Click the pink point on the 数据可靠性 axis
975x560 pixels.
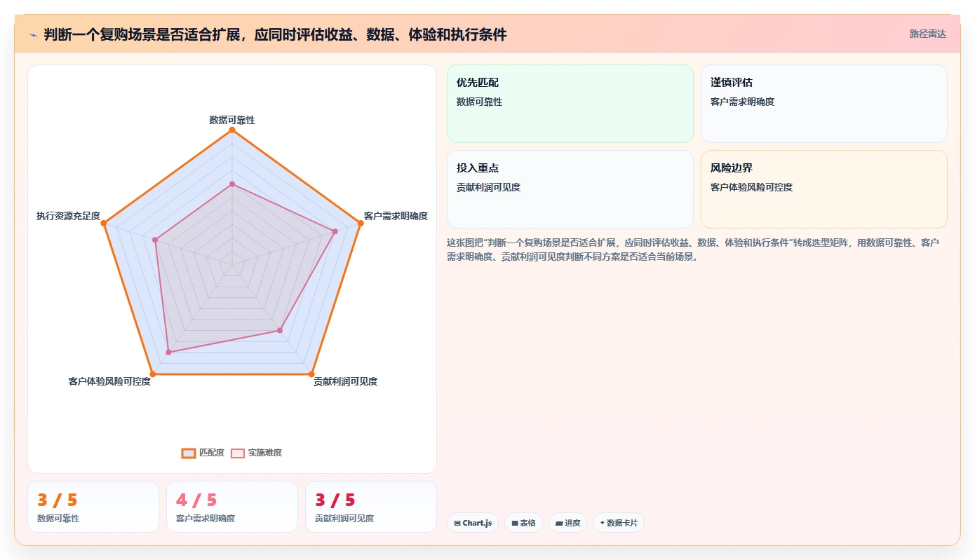pyautogui.click(x=232, y=184)
